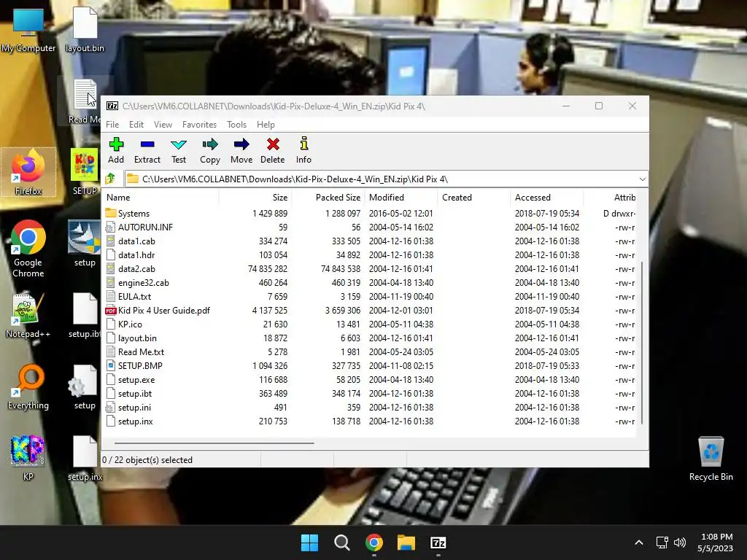747x560 pixels.
Task: Sort by Name column header
Action: point(161,197)
